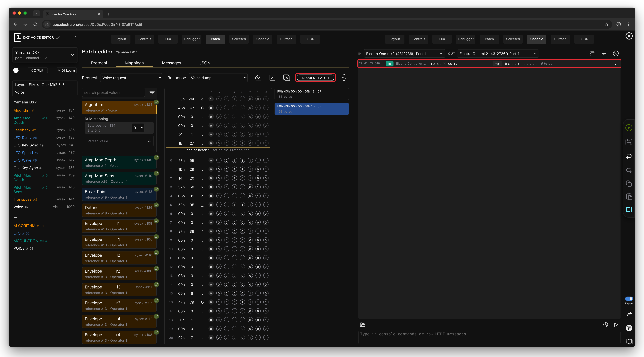Switch to the Protocol tab
The image size is (644, 357).
pos(99,63)
